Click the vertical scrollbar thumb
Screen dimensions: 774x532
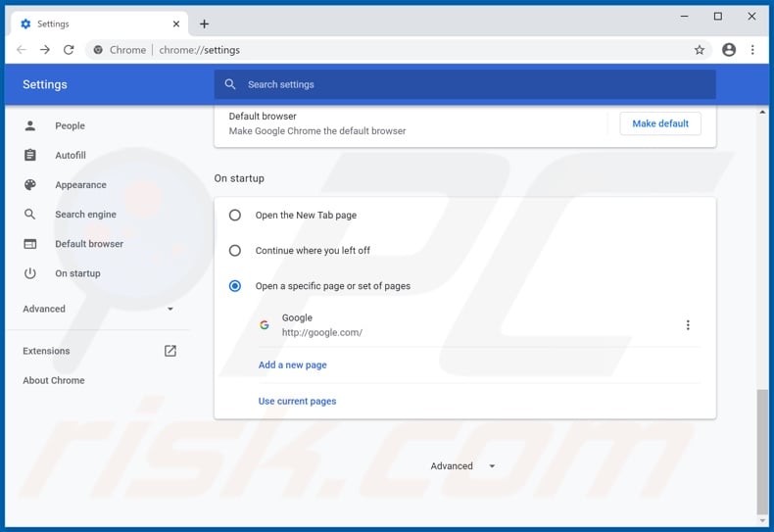click(x=762, y=452)
